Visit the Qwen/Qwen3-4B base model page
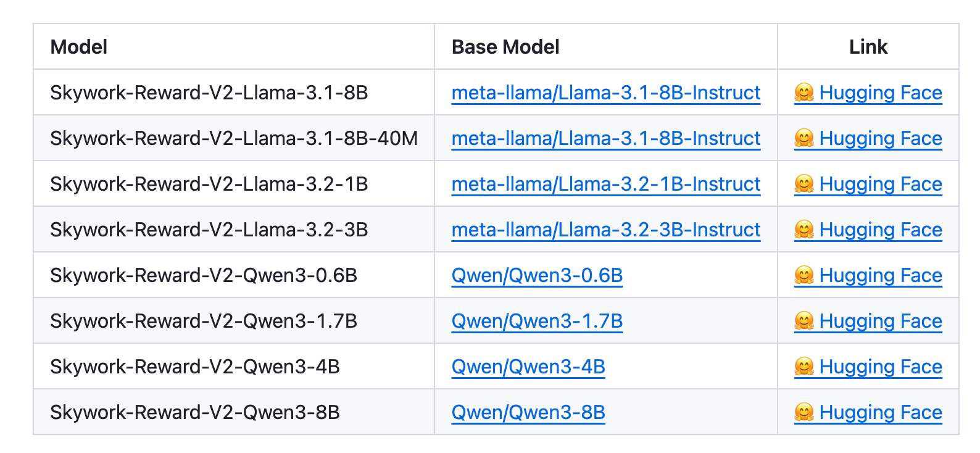 528,367
